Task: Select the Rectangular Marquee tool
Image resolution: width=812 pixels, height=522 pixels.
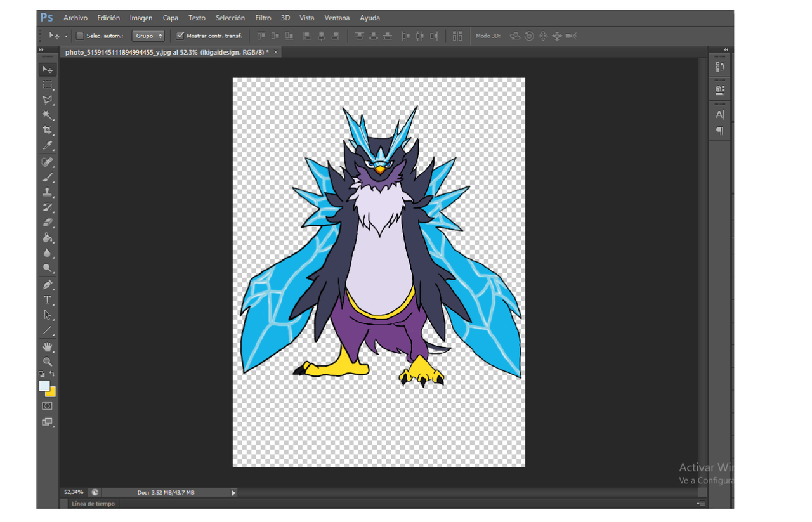Action: 48,84
